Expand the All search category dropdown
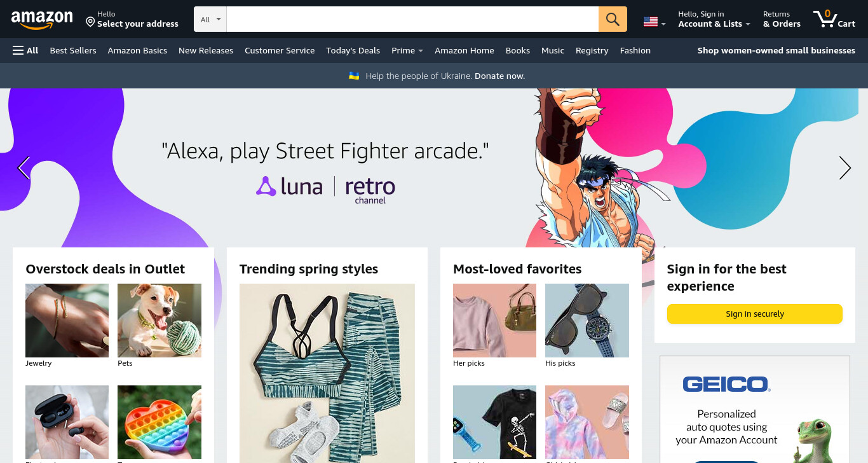The width and height of the screenshot is (868, 463). click(210, 19)
